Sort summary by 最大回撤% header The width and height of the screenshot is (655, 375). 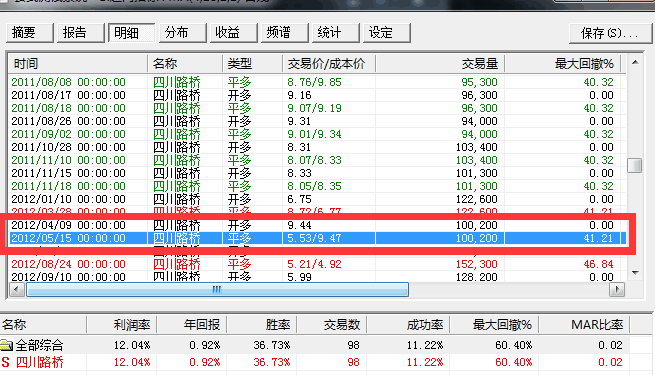494,324
